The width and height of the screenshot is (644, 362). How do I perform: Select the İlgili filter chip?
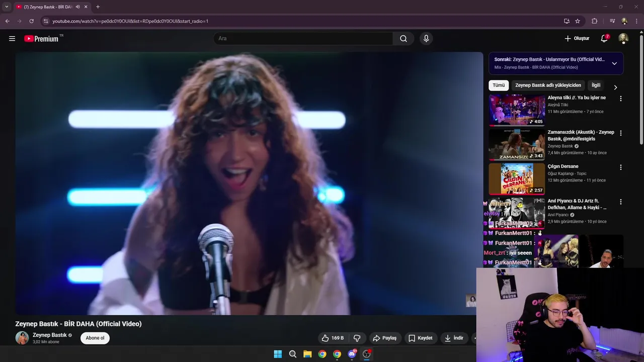click(596, 85)
